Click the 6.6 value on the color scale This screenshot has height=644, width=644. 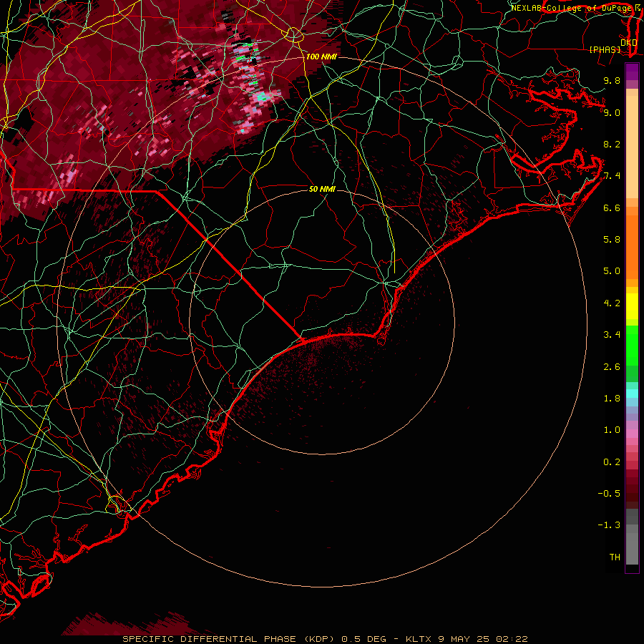(x=612, y=208)
